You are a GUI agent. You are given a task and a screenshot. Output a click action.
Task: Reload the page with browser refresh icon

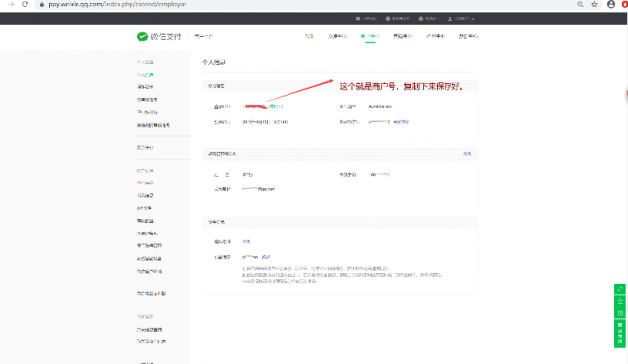click(25, 4)
